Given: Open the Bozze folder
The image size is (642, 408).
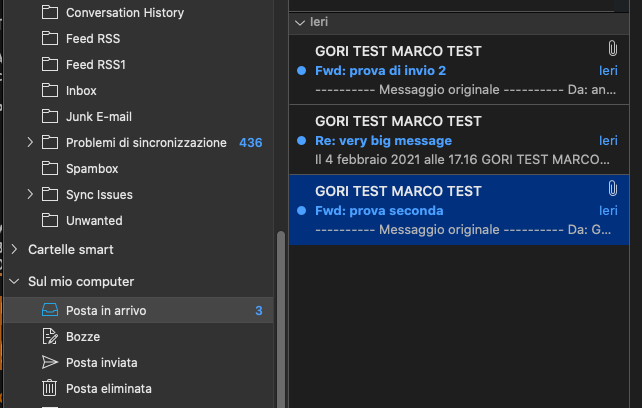Looking at the screenshot, I should [83, 337].
